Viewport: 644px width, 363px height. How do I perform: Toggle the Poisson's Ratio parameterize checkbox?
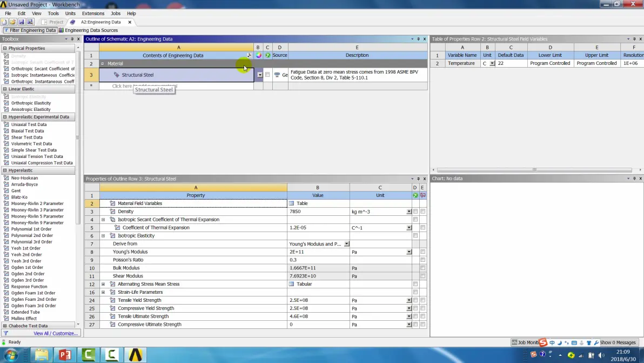point(422,260)
